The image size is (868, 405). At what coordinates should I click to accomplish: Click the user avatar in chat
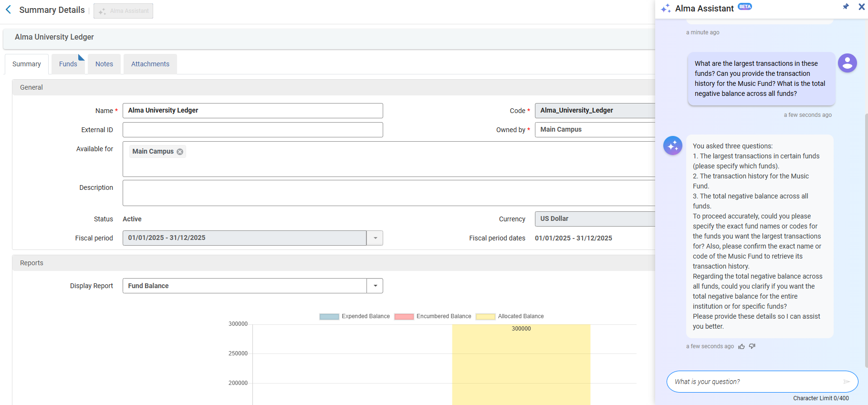point(847,63)
